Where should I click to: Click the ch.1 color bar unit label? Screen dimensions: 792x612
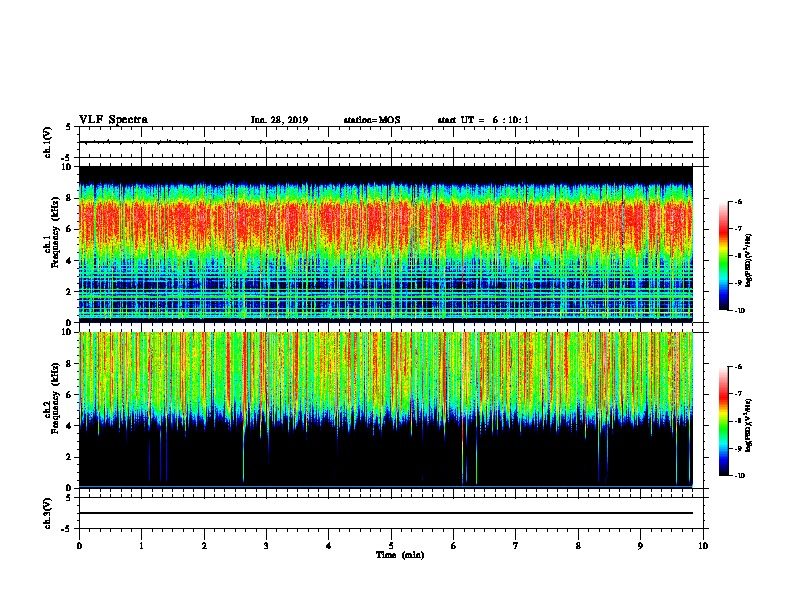(x=749, y=260)
